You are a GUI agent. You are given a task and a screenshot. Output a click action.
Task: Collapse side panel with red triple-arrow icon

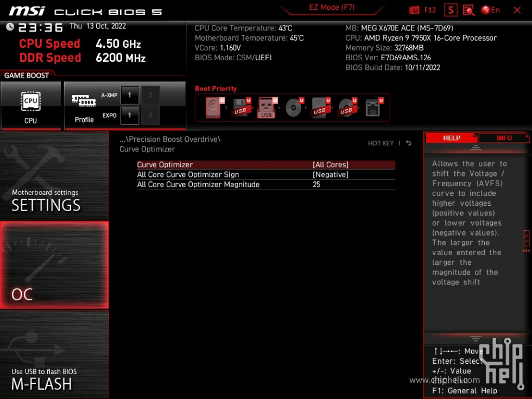click(526, 251)
